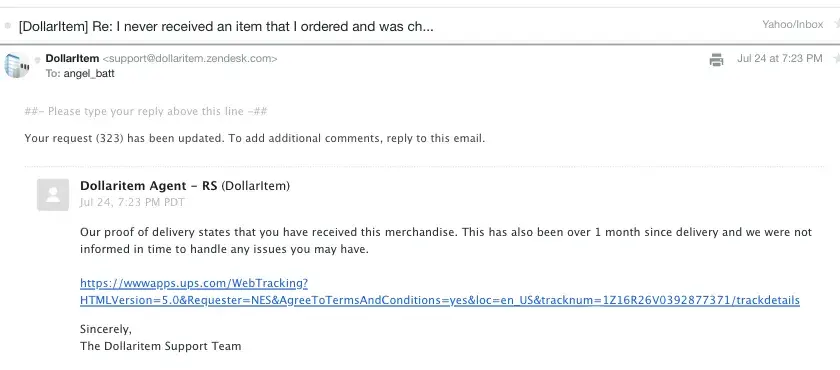Click the bold DollarItem sender name
Viewport: 840px width, 370px height.
(72, 58)
